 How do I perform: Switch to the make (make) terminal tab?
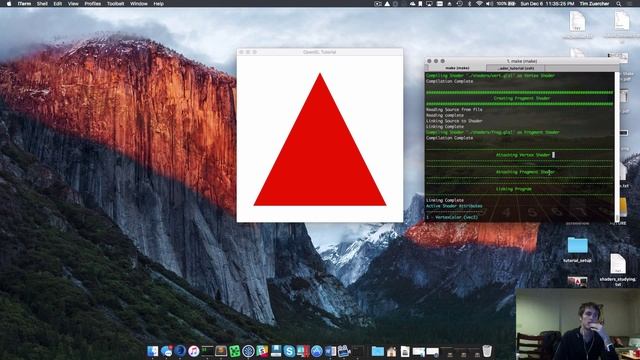tap(457, 68)
